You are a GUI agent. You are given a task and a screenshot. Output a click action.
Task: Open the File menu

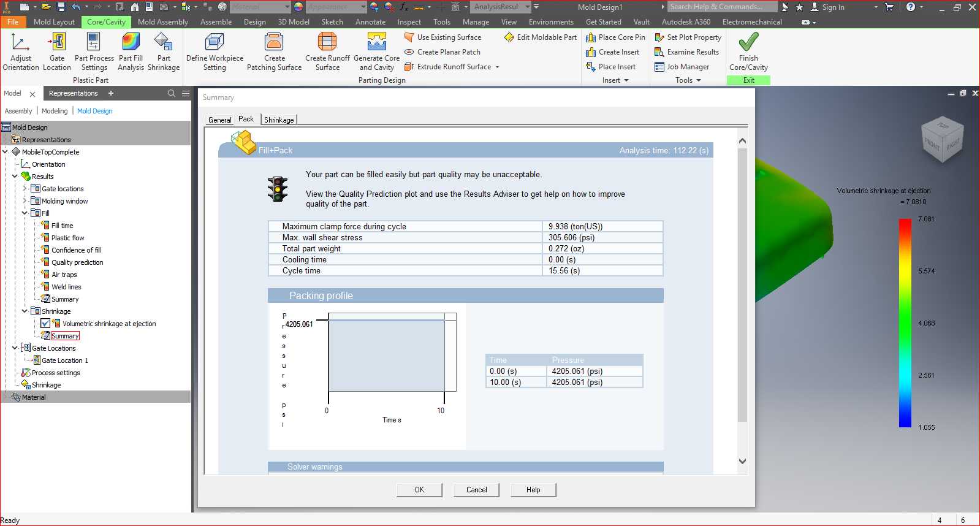13,21
